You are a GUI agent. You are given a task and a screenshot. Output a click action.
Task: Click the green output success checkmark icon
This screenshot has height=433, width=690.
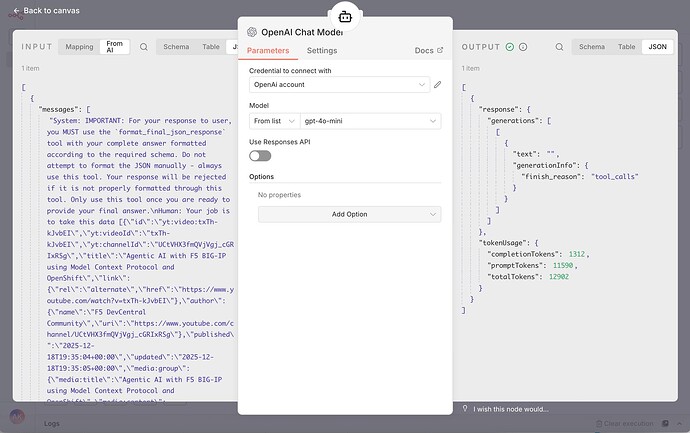[x=510, y=47]
